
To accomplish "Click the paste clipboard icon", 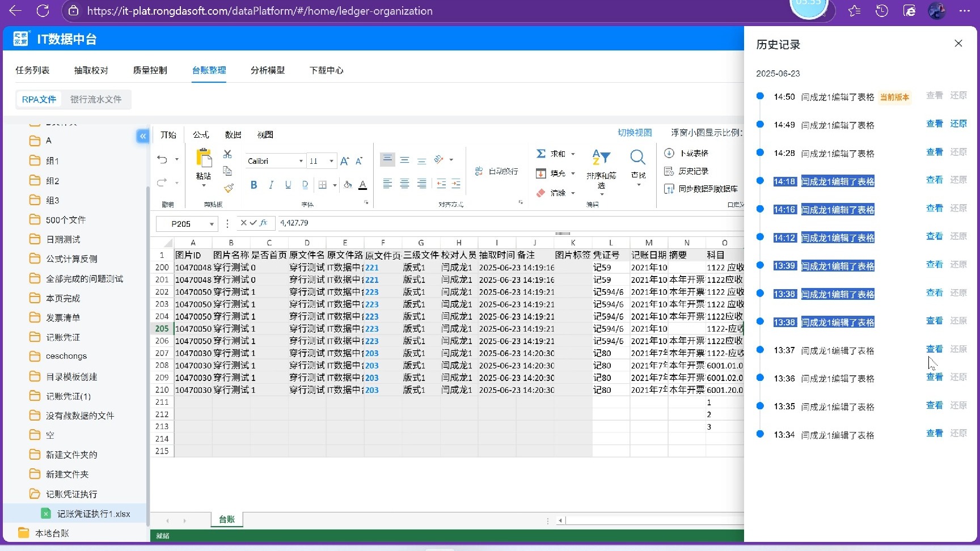I will point(204,158).
